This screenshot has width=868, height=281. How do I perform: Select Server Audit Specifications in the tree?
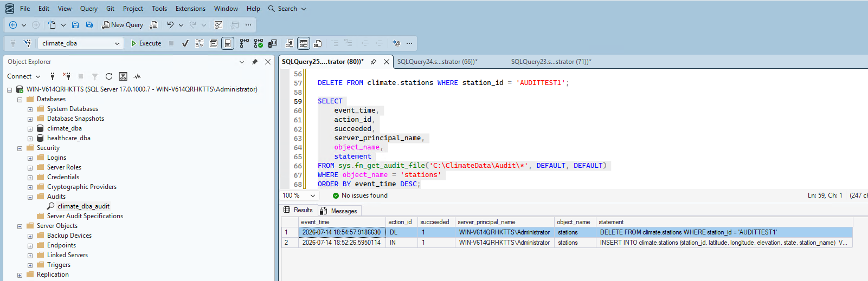click(x=85, y=216)
